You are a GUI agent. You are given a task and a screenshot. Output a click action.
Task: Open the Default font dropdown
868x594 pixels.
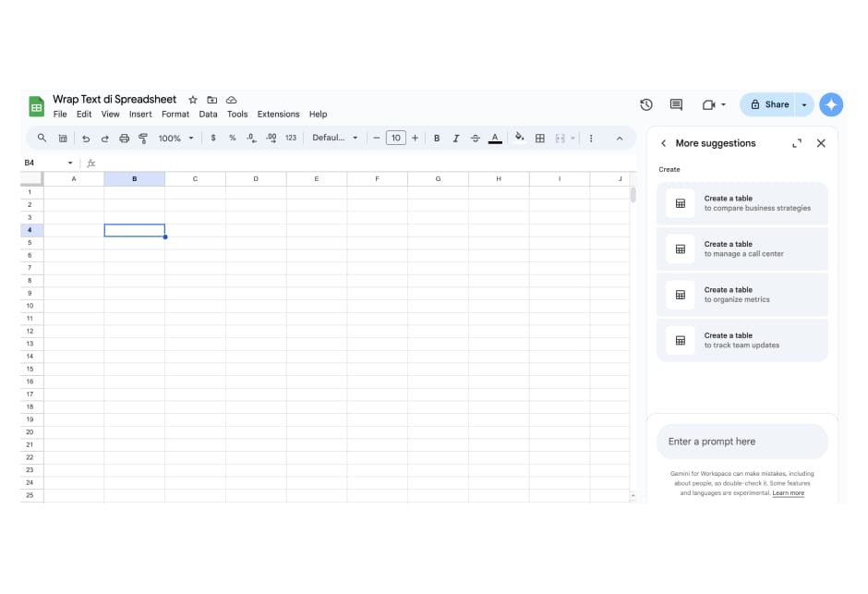[x=335, y=138]
